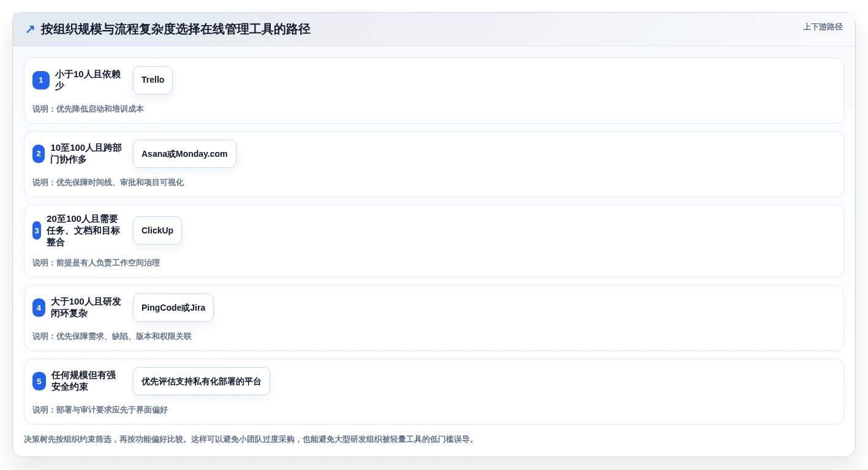The width and height of the screenshot is (868, 470).
Task: Click the 优先评估支持私有化部署的平台 chip
Action: click(x=202, y=381)
